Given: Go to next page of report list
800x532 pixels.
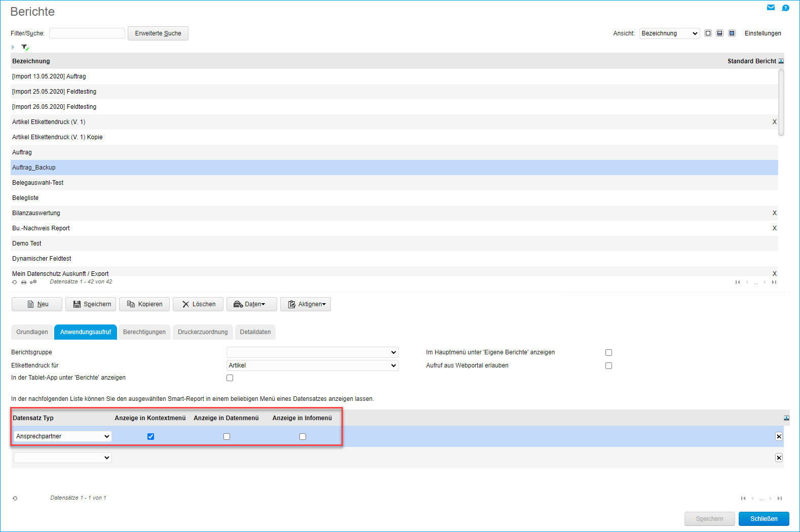Looking at the screenshot, I should 765,282.
